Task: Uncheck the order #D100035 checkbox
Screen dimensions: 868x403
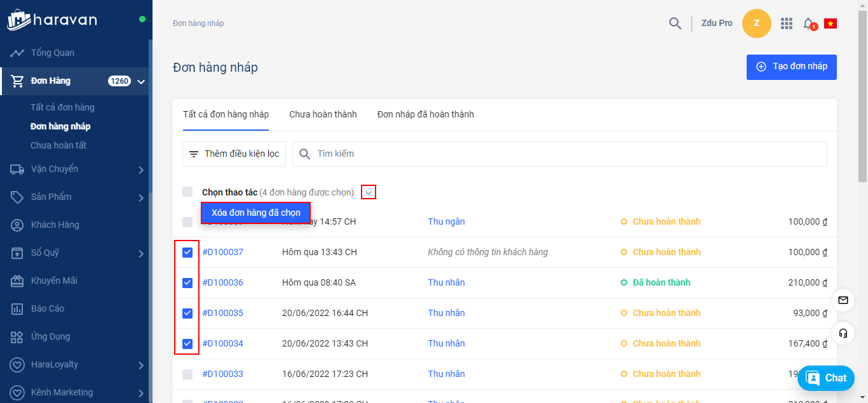Action: 187,314
